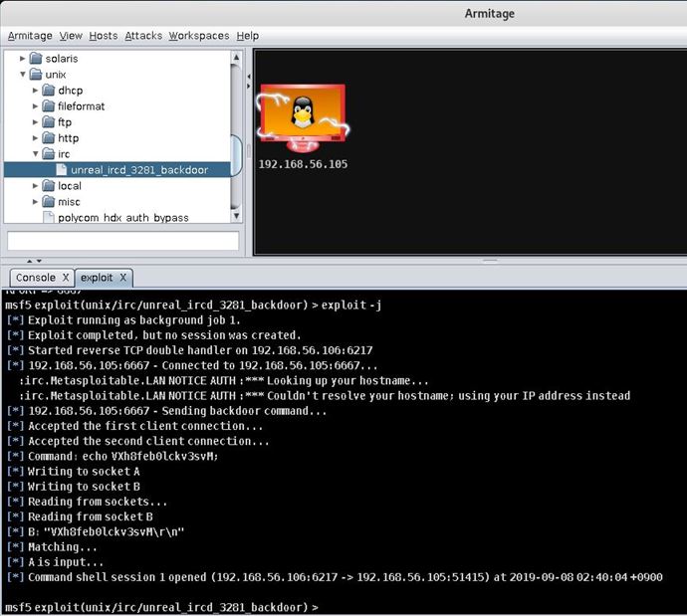687x616 pixels.
Task: Click the host label 192.168.56.105
Action: [303, 164]
